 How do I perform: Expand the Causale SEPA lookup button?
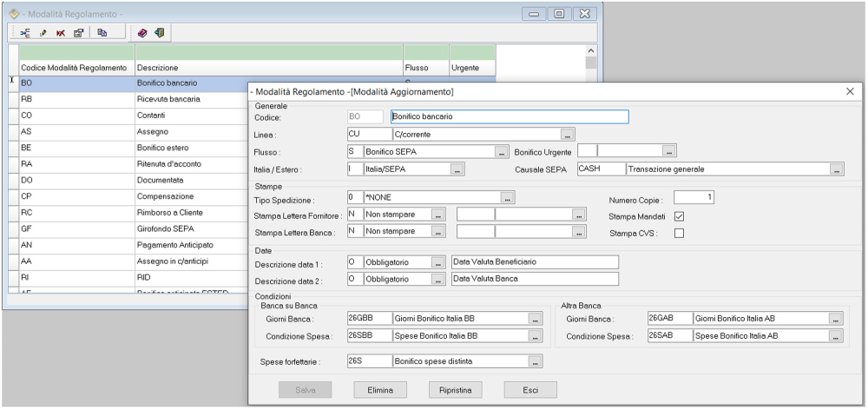[x=837, y=170]
